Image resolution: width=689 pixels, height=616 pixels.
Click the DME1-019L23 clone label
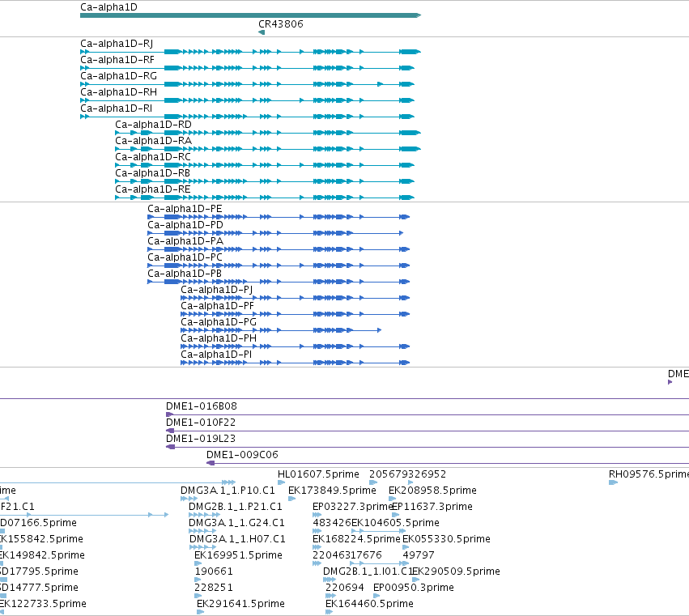click(200, 439)
